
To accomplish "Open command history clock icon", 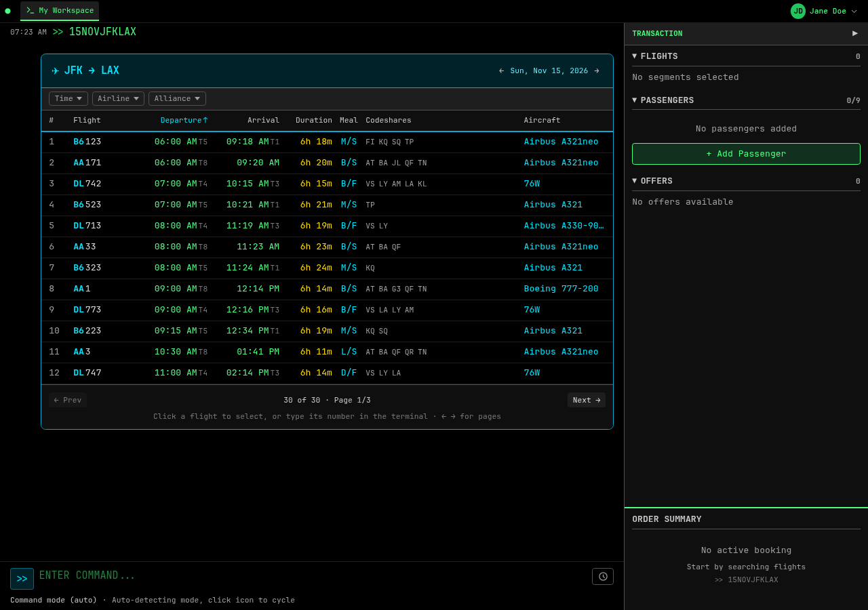I will pyautogui.click(x=603, y=576).
